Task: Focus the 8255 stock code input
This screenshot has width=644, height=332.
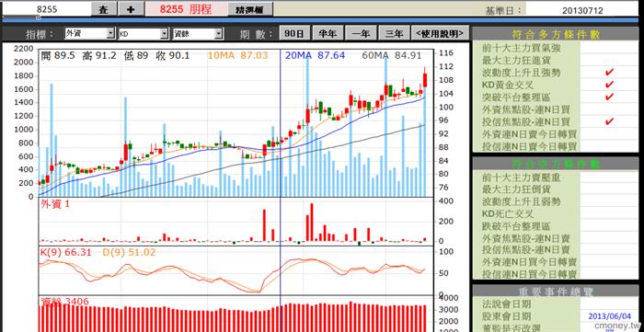Action: (46, 9)
